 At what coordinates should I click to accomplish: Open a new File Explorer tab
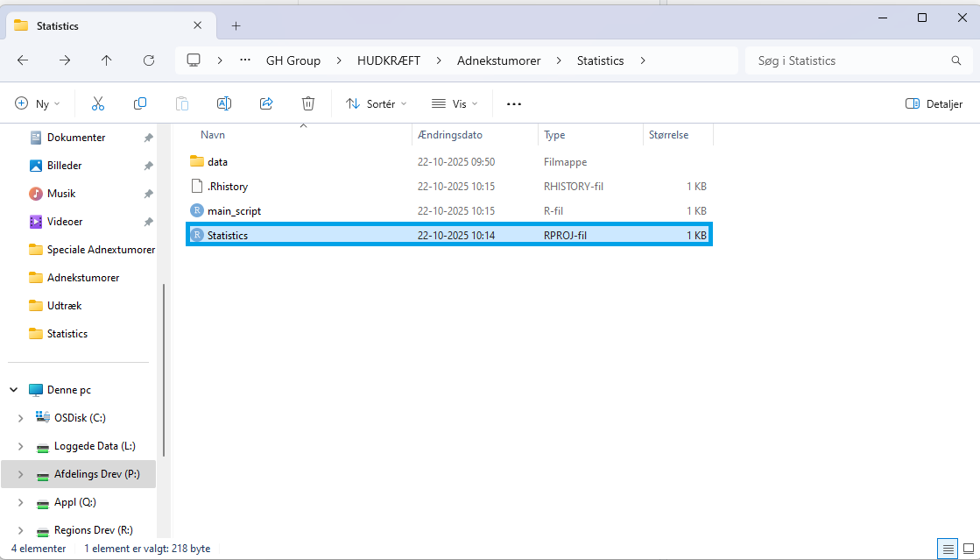(236, 25)
